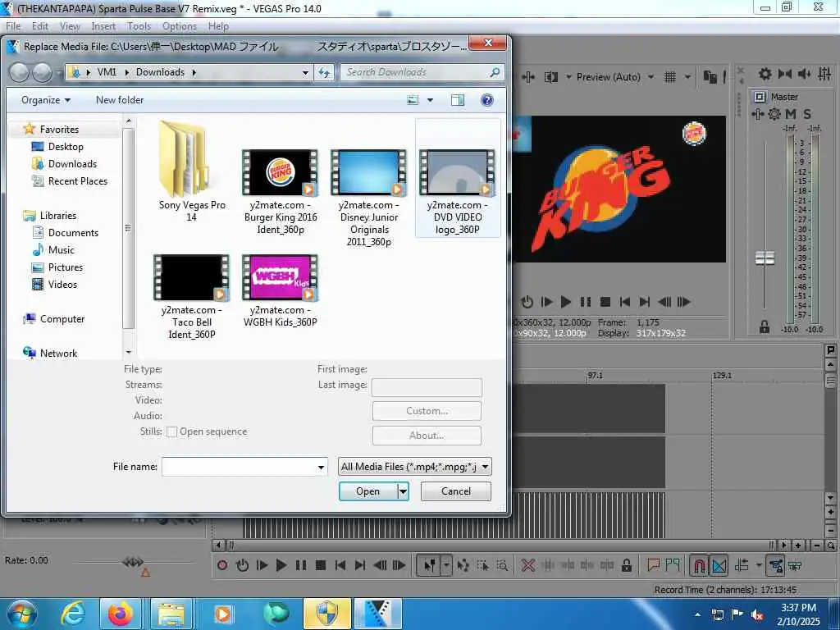Open the File menu in VEGAS Pro
The width and height of the screenshot is (840, 630).
click(x=13, y=26)
